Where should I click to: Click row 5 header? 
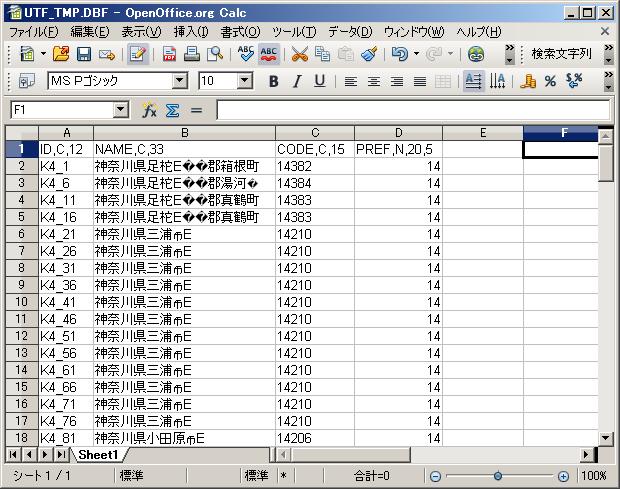click(x=21, y=217)
